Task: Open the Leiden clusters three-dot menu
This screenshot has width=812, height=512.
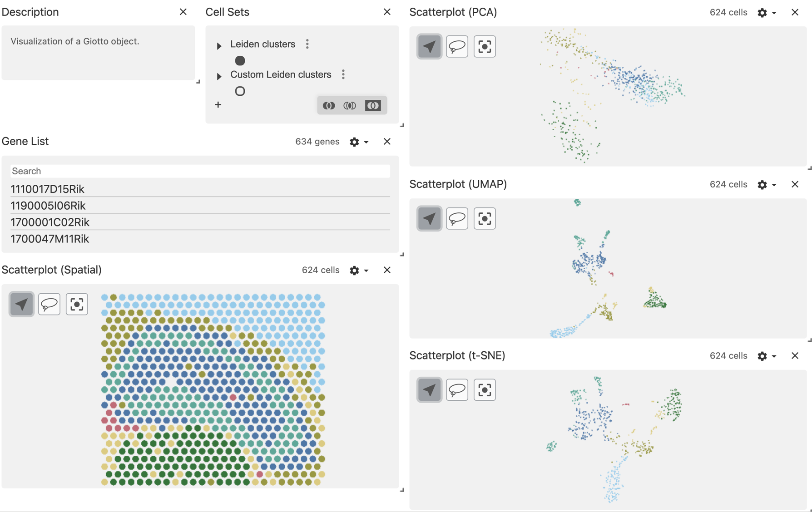Action: click(307, 44)
